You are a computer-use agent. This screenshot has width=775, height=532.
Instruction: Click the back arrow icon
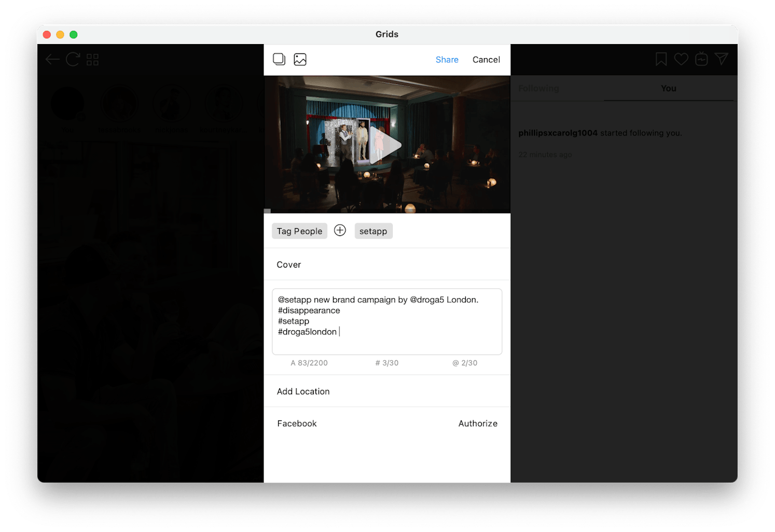[52, 60]
